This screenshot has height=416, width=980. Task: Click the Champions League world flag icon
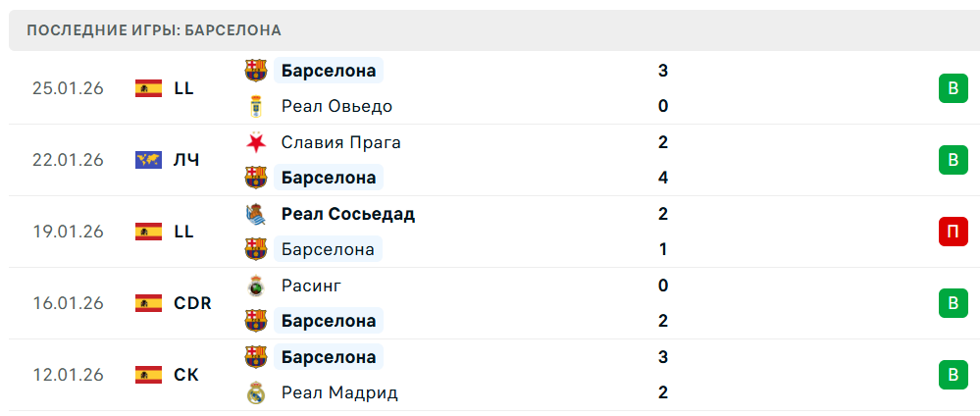[148, 160]
